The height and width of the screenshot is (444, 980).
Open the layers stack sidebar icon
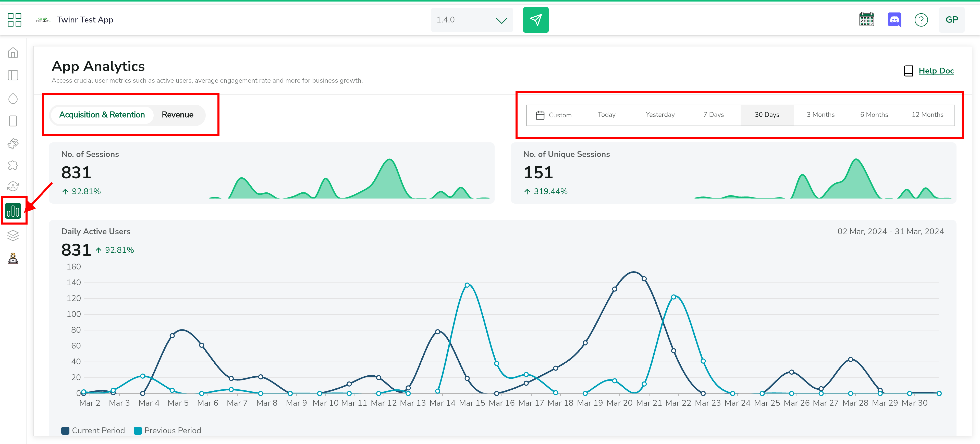tap(13, 236)
